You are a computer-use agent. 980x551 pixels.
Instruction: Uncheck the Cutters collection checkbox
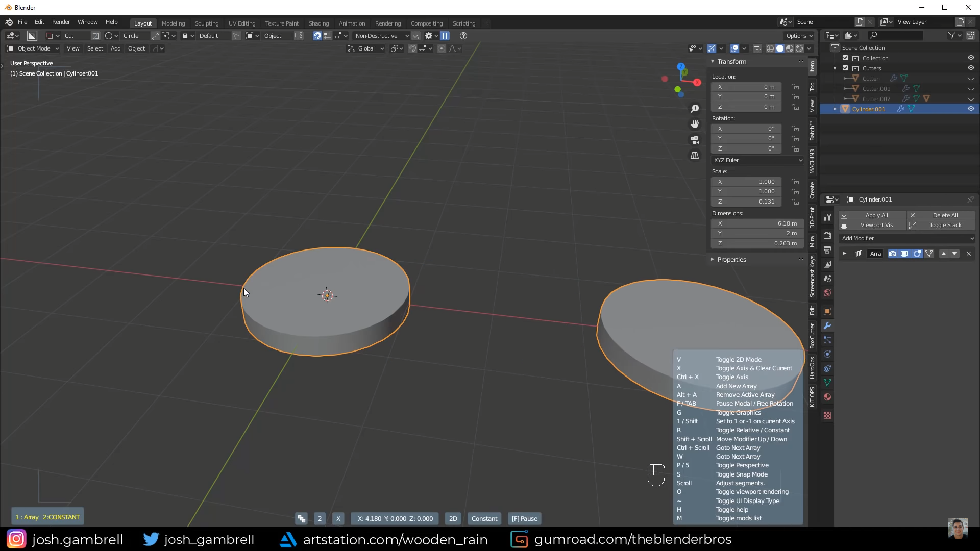click(845, 68)
